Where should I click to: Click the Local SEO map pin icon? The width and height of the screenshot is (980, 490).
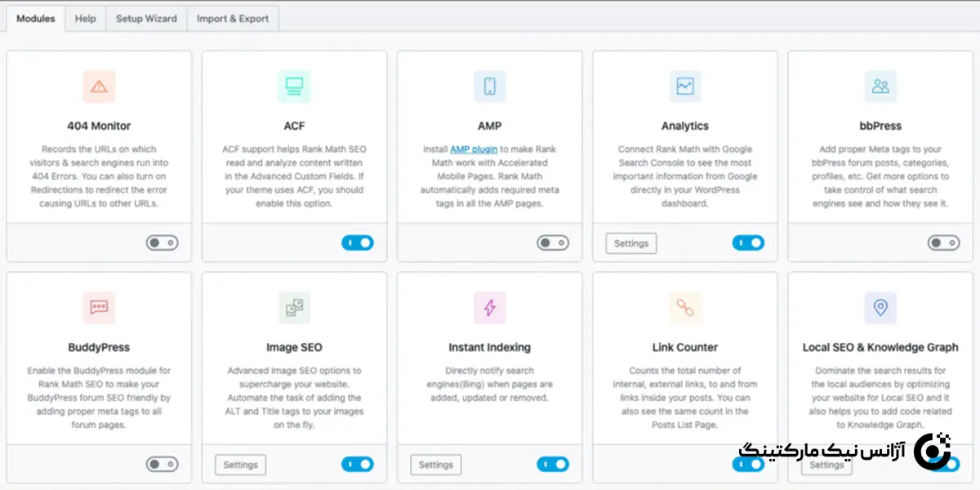point(880,308)
